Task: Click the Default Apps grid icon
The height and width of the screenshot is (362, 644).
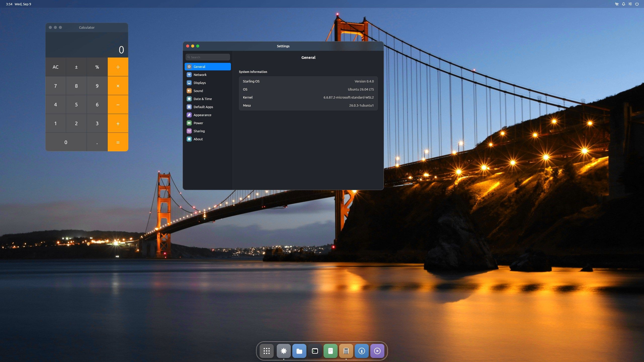Action: point(189,107)
